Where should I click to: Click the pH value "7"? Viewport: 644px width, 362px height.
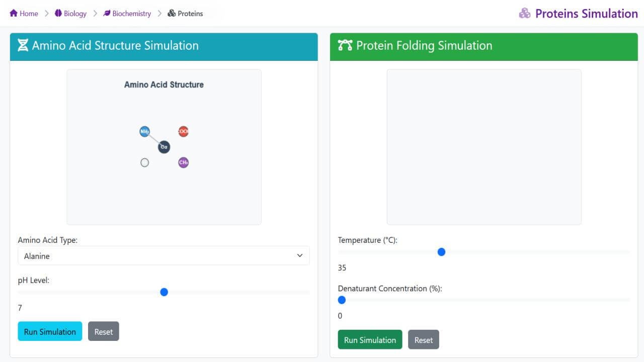tap(20, 308)
